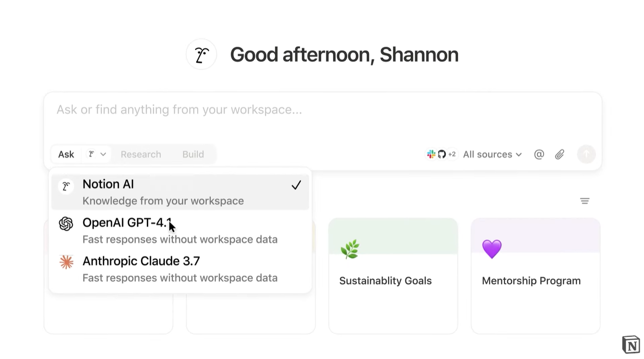This screenshot has width=644, height=359.
Task: Click the @ mention icon
Action: pyautogui.click(x=538, y=154)
